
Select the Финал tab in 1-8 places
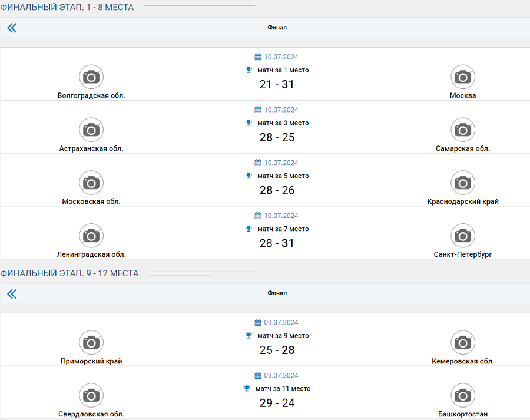(x=277, y=28)
